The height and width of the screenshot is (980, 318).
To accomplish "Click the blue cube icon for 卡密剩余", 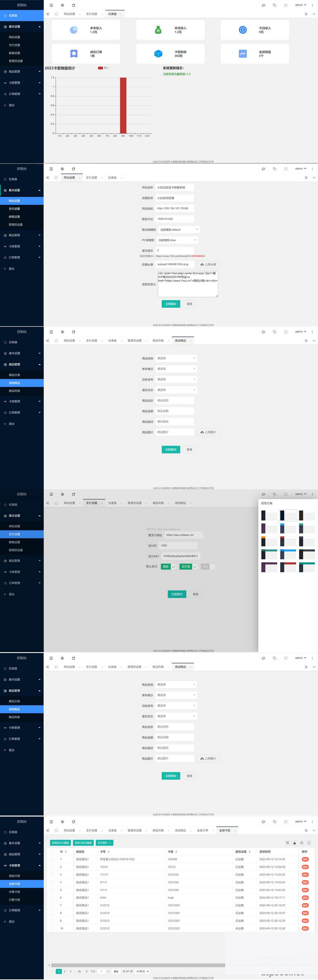I will click(x=158, y=54).
